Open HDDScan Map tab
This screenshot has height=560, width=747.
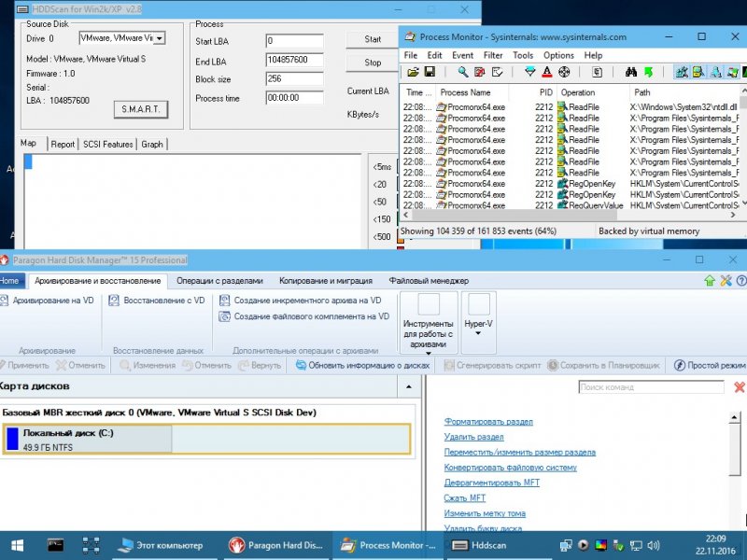[28, 143]
